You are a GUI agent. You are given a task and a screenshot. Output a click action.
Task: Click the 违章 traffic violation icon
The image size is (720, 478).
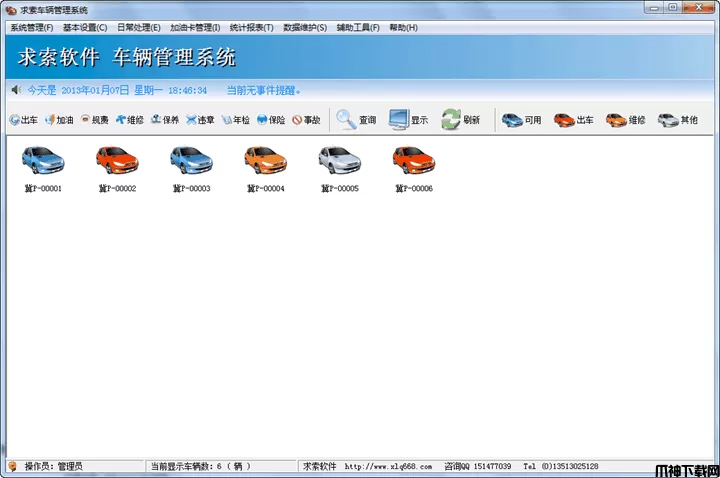click(x=199, y=120)
